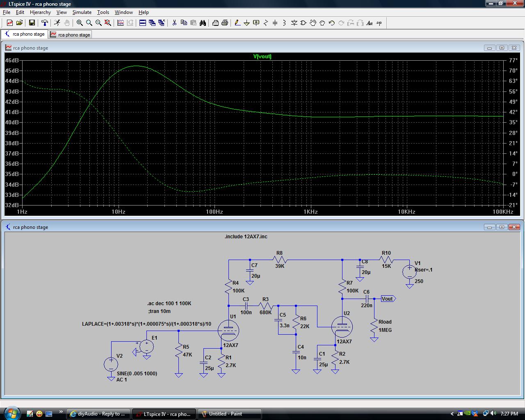The width and height of the screenshot is (525, 420).
Task: Open the Hierarchy menu
Action: (x=40, y=12)
